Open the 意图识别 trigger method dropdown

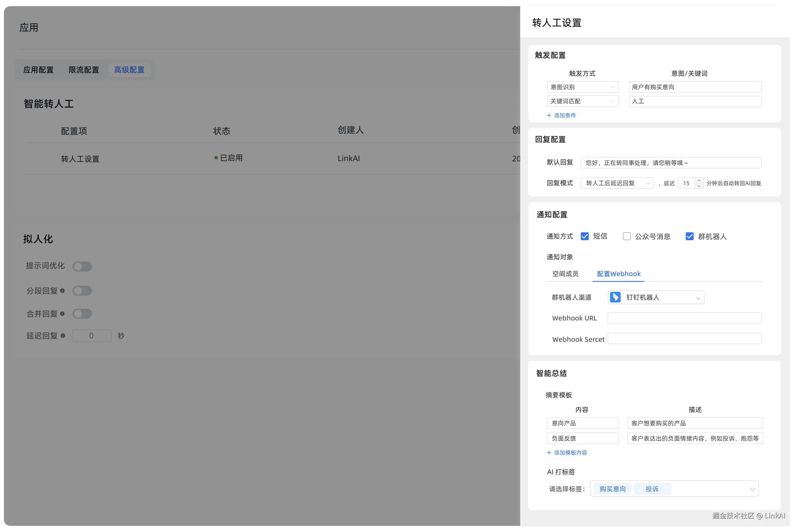583,87
